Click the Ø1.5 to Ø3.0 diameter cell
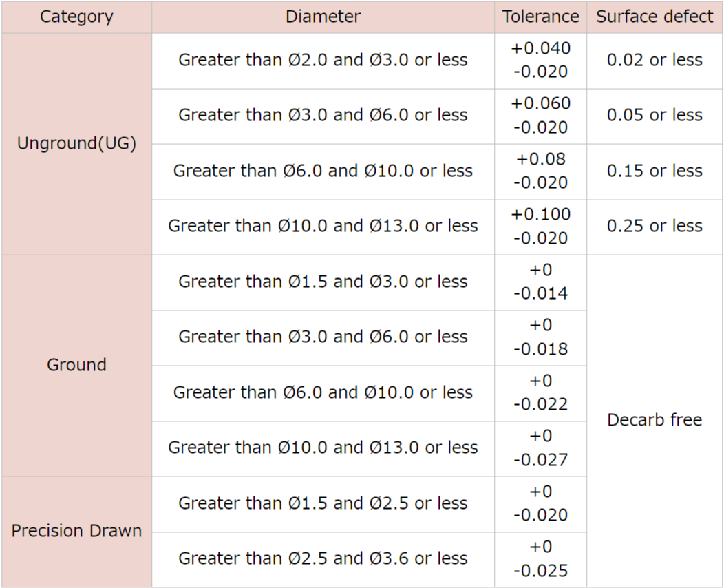This screenshot has height=588, width=724. pyautogui.click(x=323, y=282)
